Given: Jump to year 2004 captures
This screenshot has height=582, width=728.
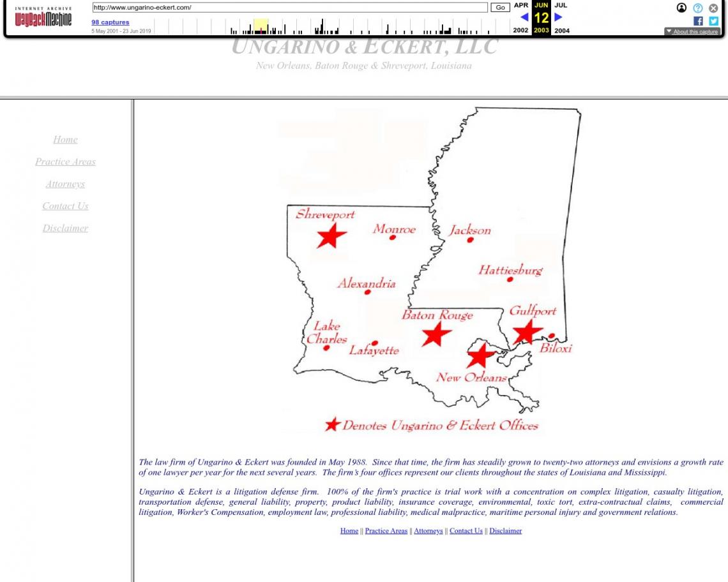Looking at the screenshot, I should click(562, 30).
